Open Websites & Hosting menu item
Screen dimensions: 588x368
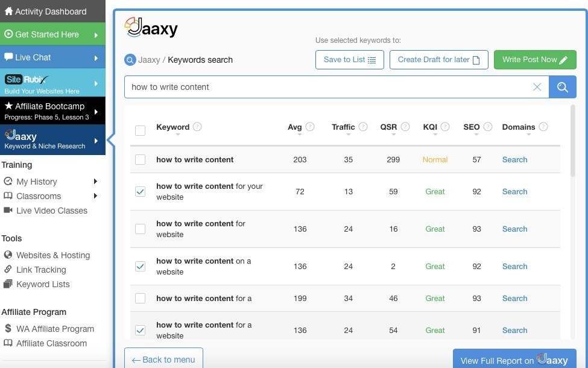tap(53, 255)
